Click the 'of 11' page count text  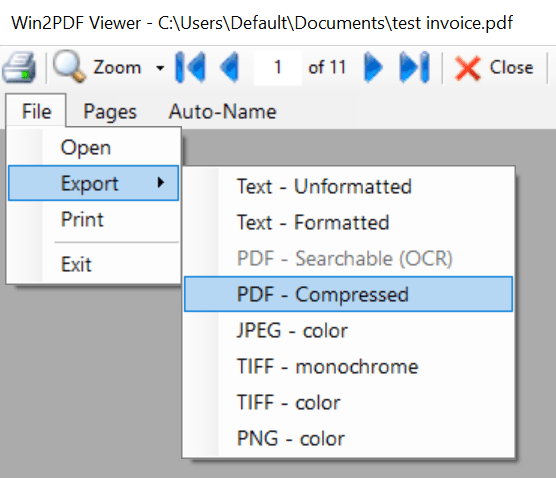[327, 67]
